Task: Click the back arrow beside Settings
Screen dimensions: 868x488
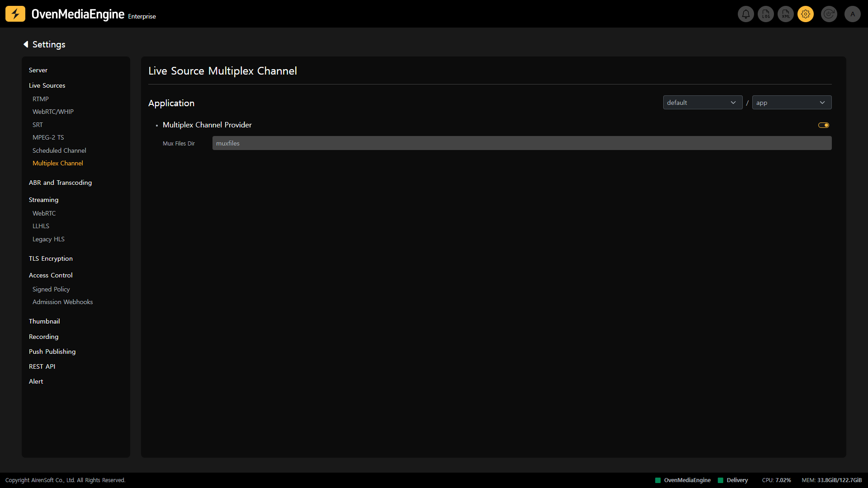Action: (26, 44)
